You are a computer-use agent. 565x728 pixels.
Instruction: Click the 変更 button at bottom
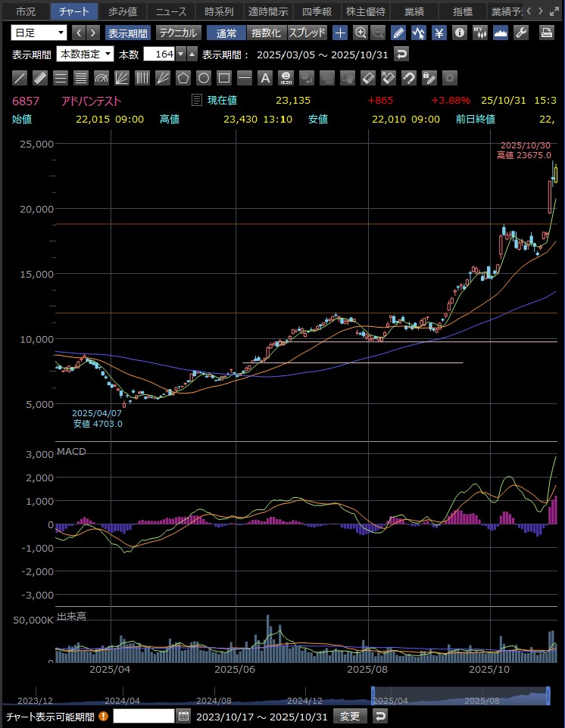pyautogui.click(x=350, y=716)
